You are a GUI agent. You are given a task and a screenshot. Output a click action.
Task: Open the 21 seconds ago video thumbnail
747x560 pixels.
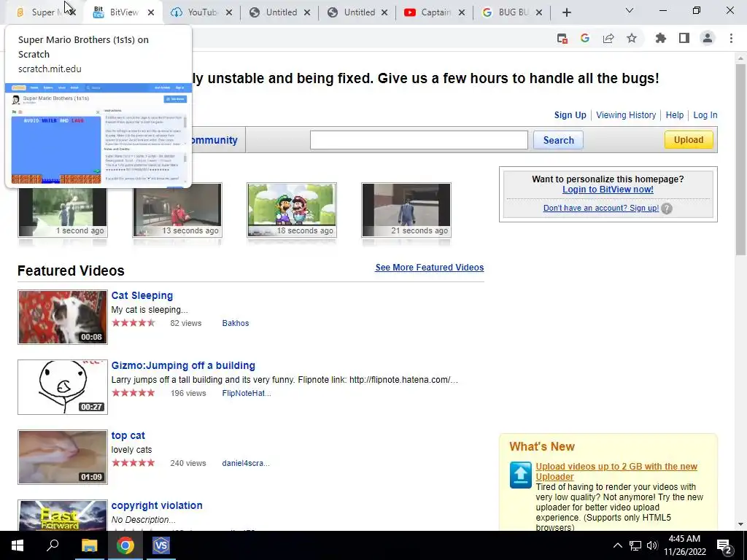coord(406,209)
